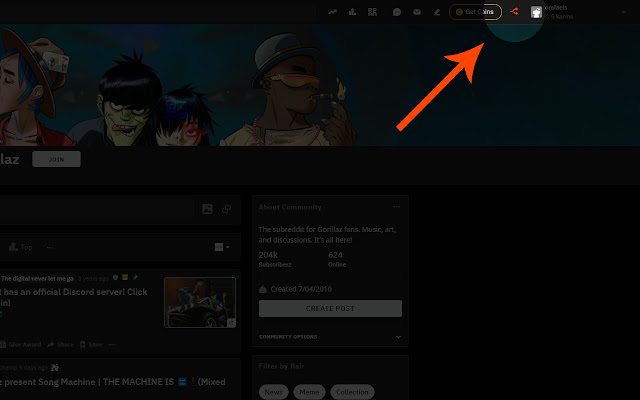Image resolution: width=640 pixels, height=400 pixels.
Task: Add an image post via image icon
Action: [207, 209]
